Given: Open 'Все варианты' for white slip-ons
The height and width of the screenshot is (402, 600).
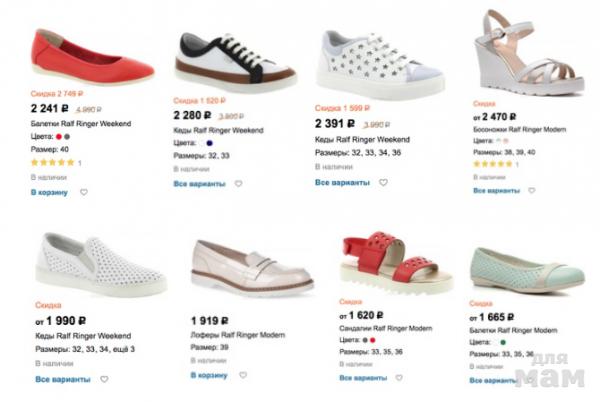Looking at the screenshot, I should coord(62,380).
